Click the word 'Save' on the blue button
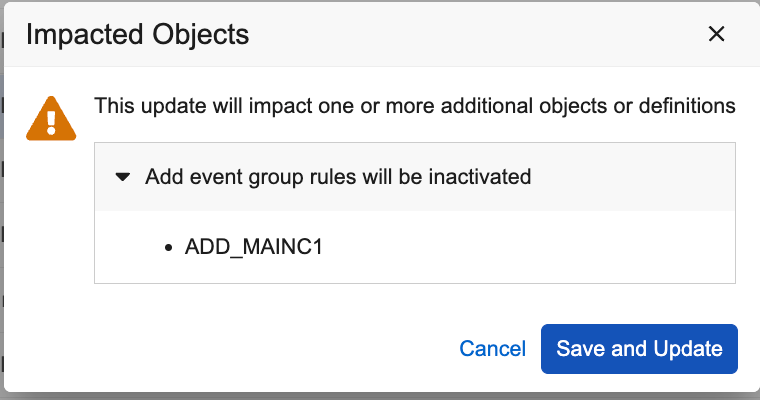 pyautogui.click(x=579, y=349)
